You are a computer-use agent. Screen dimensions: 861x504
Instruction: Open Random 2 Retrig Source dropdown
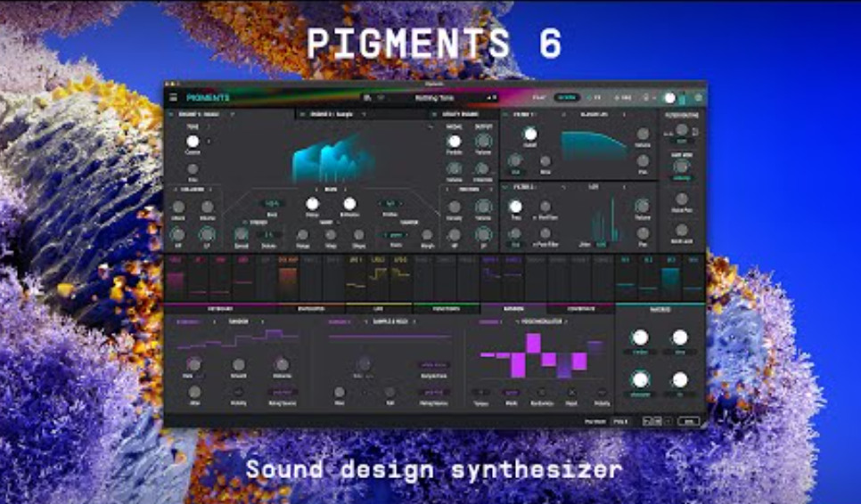tap(434, 392)
